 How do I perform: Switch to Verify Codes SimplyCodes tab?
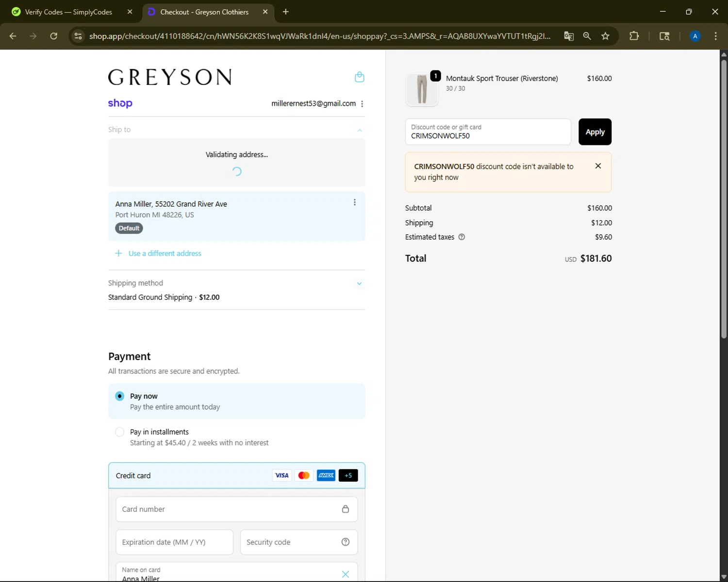(x=68, y=12)
